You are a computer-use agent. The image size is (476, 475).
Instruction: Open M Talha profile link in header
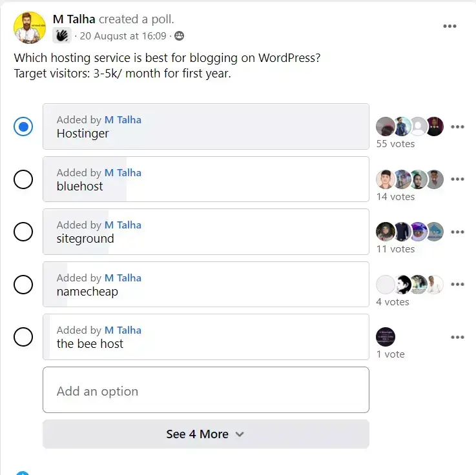tap(74, 19)
